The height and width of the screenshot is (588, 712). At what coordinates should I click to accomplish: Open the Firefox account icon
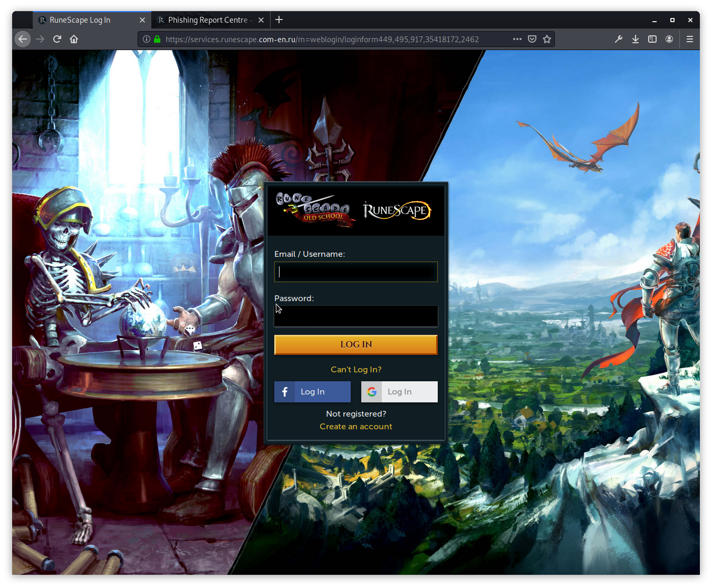(669, 39)
